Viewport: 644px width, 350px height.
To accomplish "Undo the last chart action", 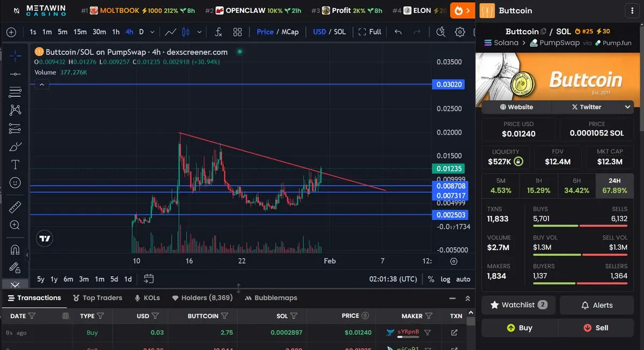I will pos(398,32).
